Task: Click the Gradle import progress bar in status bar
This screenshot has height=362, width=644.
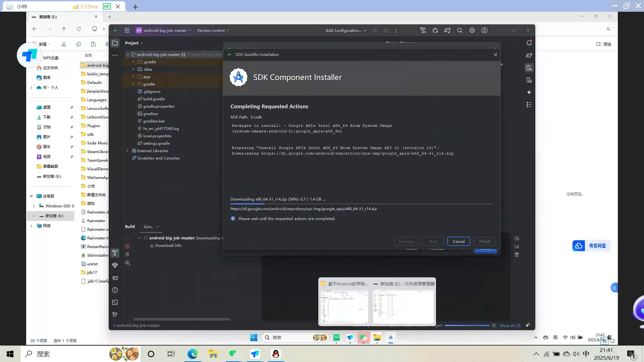Action: (x=467, y=325)
